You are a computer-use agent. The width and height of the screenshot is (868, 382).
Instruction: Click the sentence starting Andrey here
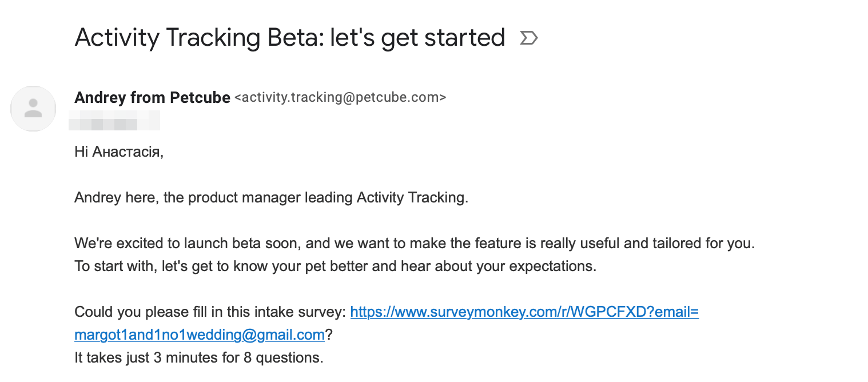coord(271,198)
